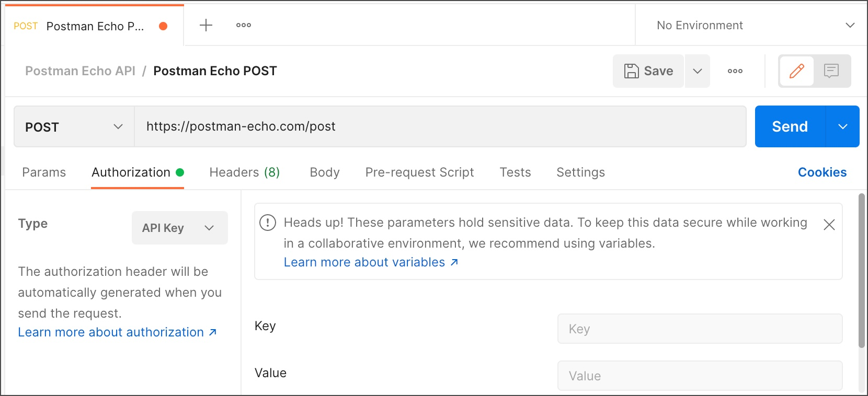Image resolution: width=868 pixels, height=396 pixels.
Task: Open the Headers (8) tab
Action: 245,172
